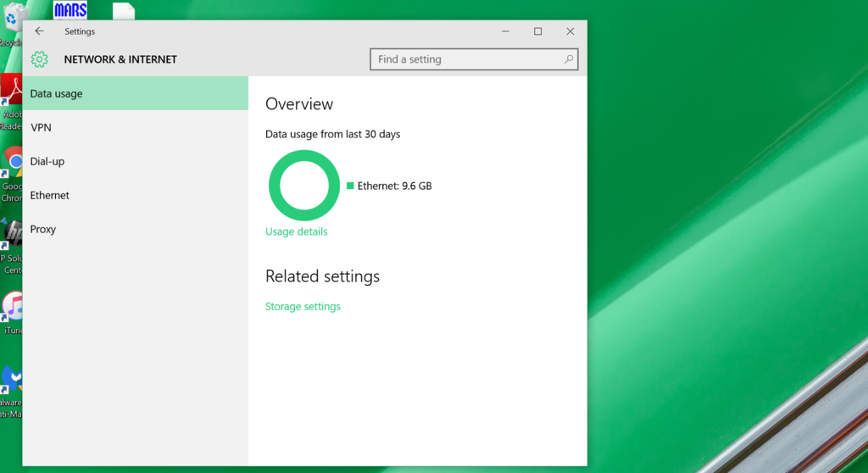The height and width of the screenshot is (473, 868).
Task: Open the VPN settings section
Action: [41, 127]
